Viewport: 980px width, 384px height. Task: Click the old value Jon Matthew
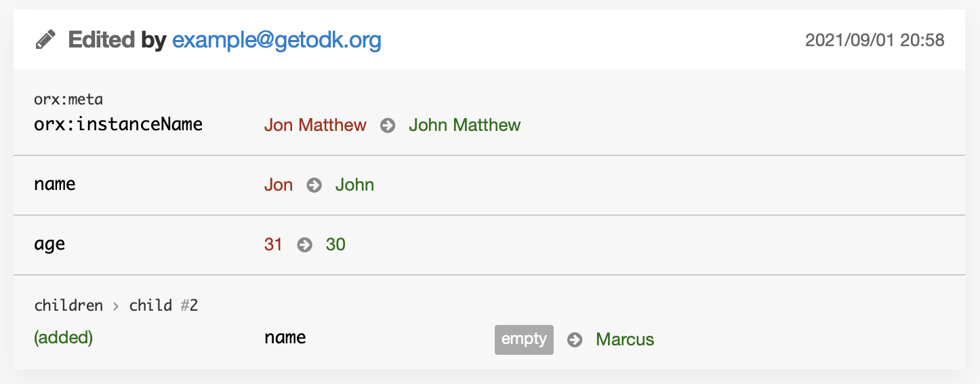[315, 126]
